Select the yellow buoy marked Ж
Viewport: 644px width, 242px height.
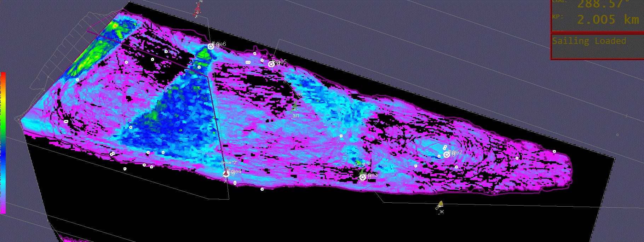(x=441, y=204)
